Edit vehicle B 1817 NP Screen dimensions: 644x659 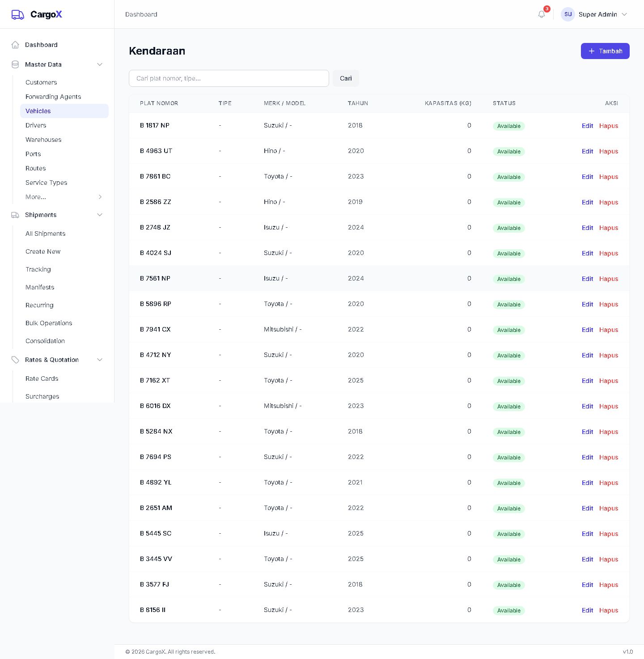[x=587, y=126]
